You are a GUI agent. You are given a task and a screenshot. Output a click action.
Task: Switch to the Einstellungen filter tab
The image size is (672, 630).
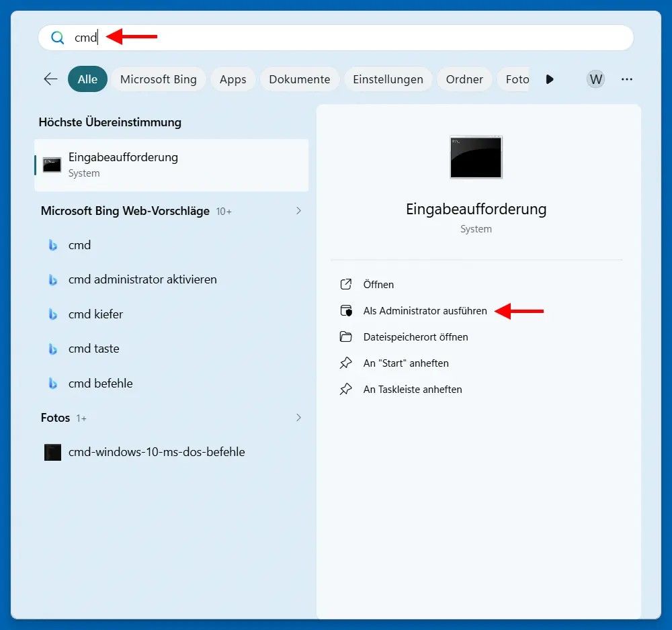click(x=388, y=79)
